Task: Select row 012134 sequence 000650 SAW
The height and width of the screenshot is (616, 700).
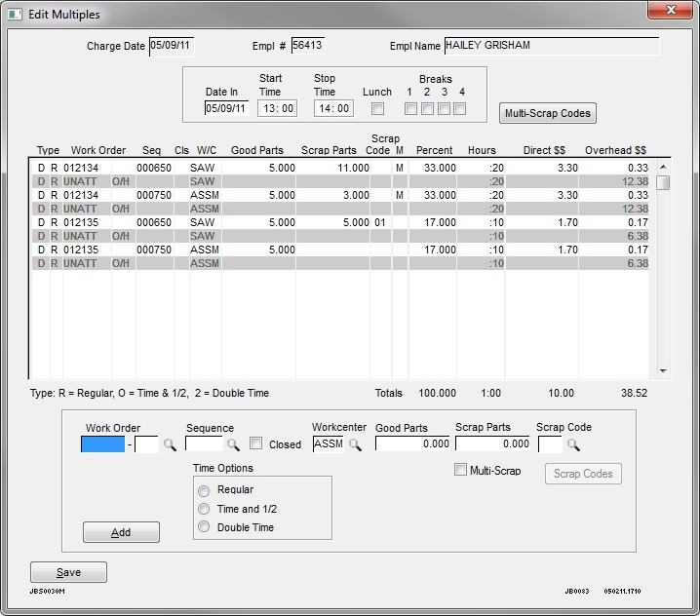Action: (x=340, y=168)
